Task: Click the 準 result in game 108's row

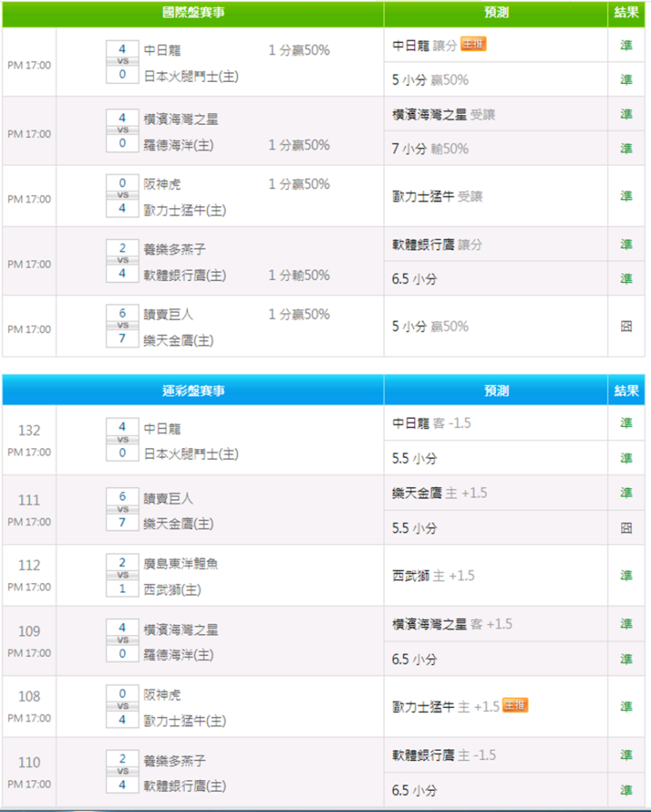Action: (626, 706)
